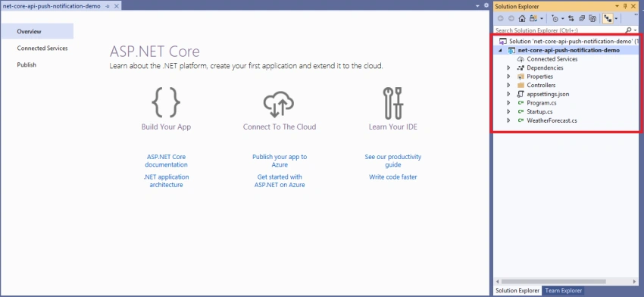Screen dimensions: 644x297
Task: Expand the appsettings.json node
Action: coord(508,94)
